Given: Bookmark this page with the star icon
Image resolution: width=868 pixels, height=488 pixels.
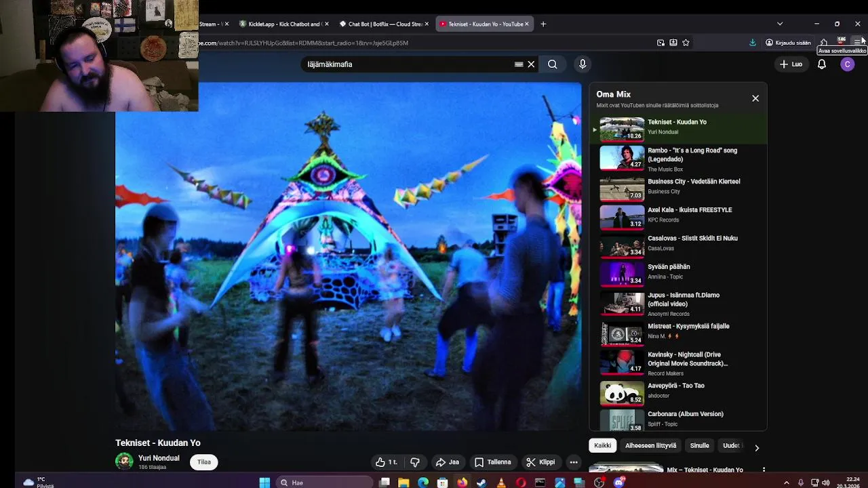Looking at the screenshot, I should 686,43.
